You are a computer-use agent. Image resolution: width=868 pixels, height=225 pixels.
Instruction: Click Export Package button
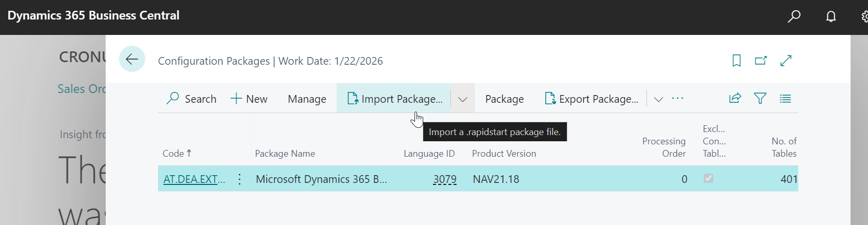(x=591, y=99)
